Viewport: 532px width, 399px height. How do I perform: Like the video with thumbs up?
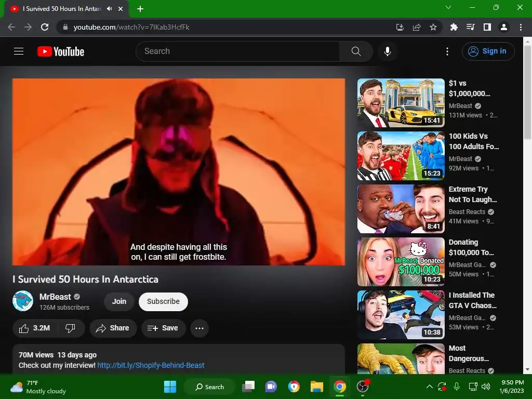(x=35, y=328)
